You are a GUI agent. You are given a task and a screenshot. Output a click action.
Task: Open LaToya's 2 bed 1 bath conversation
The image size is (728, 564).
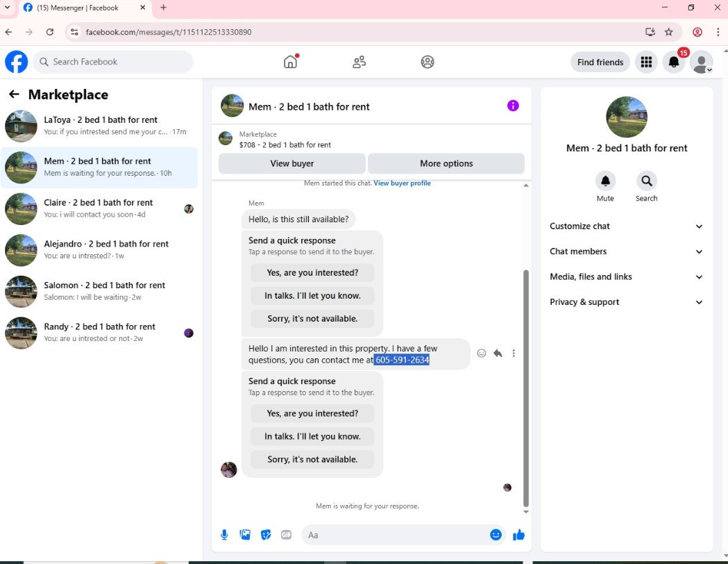(x=99, y=126)
